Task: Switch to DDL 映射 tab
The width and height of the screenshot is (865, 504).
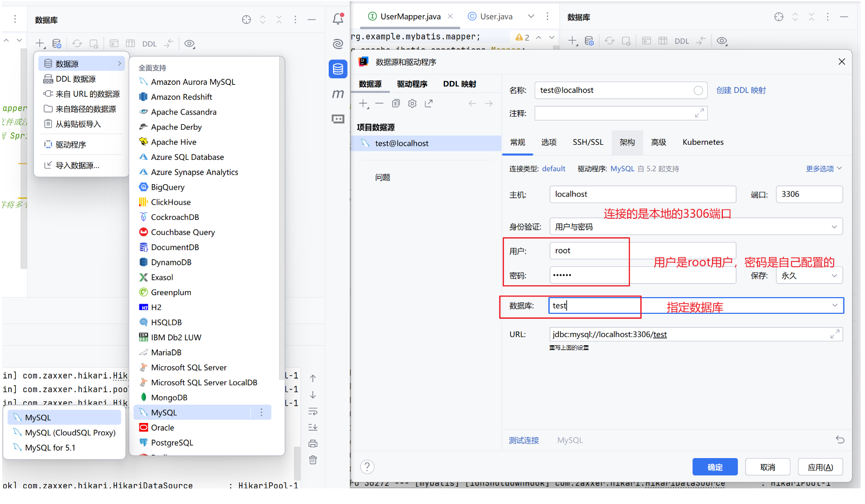Action: [x=460, y=84]
